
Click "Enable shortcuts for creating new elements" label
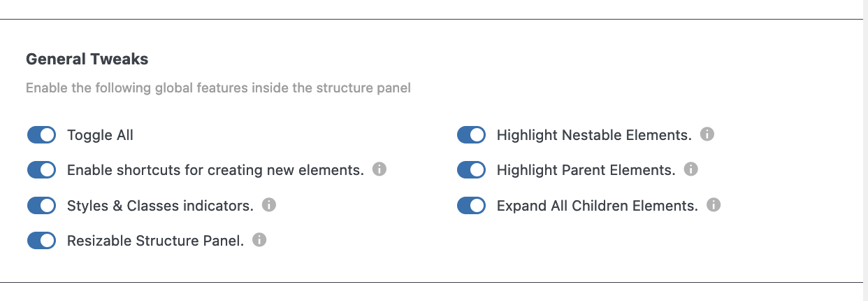[x=215, y=170]
